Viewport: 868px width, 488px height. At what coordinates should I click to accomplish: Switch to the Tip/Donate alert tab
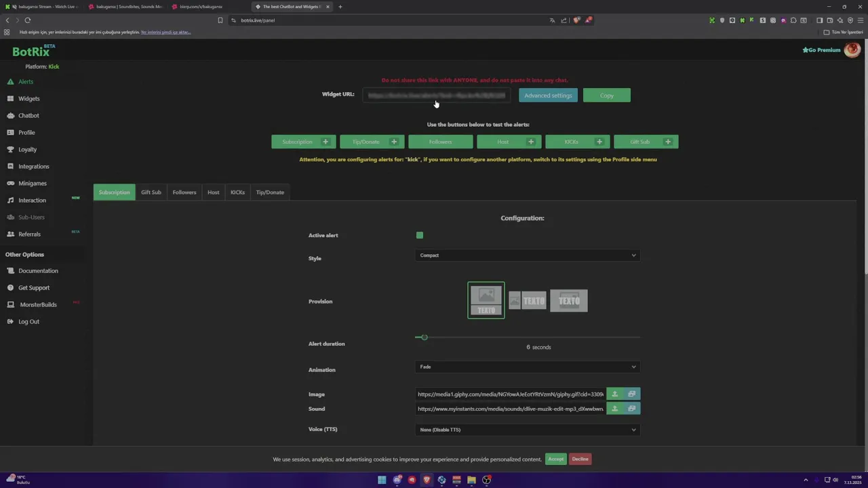coord(270,192)
